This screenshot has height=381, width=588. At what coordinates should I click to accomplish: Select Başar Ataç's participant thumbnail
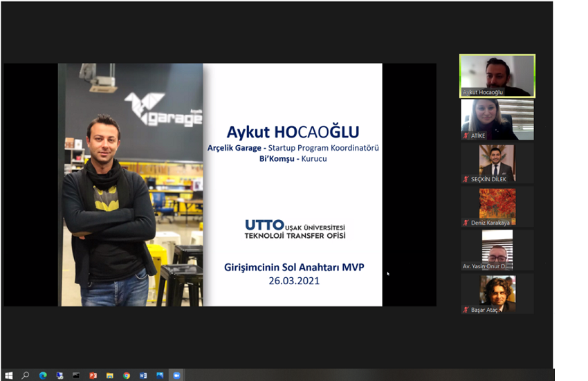click(x=497, y=294)
